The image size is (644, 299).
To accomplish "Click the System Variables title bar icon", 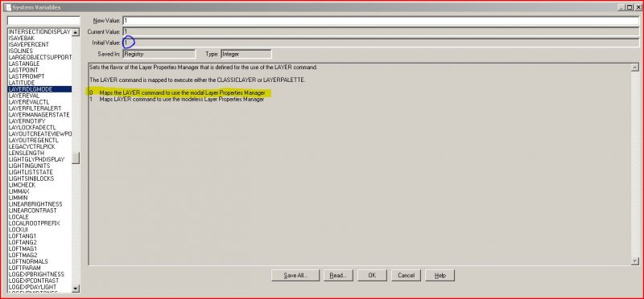I will 7,7.
